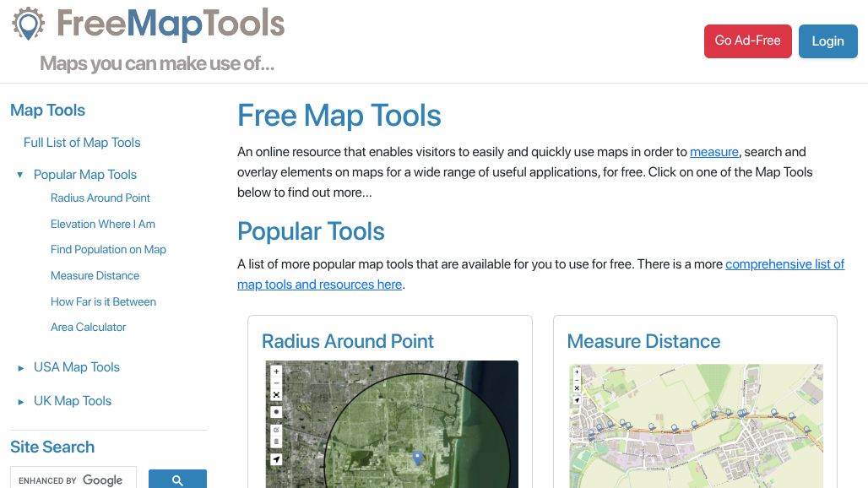This screenshot has width=868, height=488.
Task: Click the location arrow on the Measure Distance map
Action: [578, 400]
